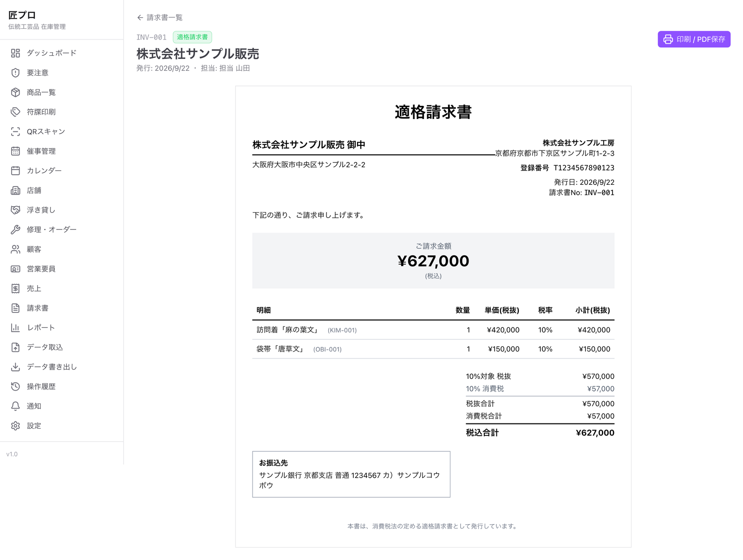Go to ダッシュボード menu label
Image resolution: width=743 pixels, height=560 pixels.
click(x=52, y=53)
